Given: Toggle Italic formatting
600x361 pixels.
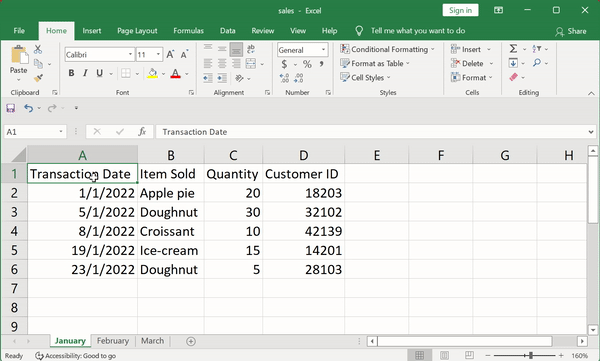Looking at the screenshot, I should click(x=85, y=73).
